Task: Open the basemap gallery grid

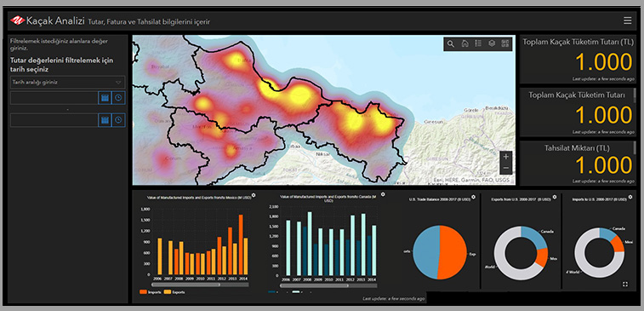Action: click(x=505, y=44)
